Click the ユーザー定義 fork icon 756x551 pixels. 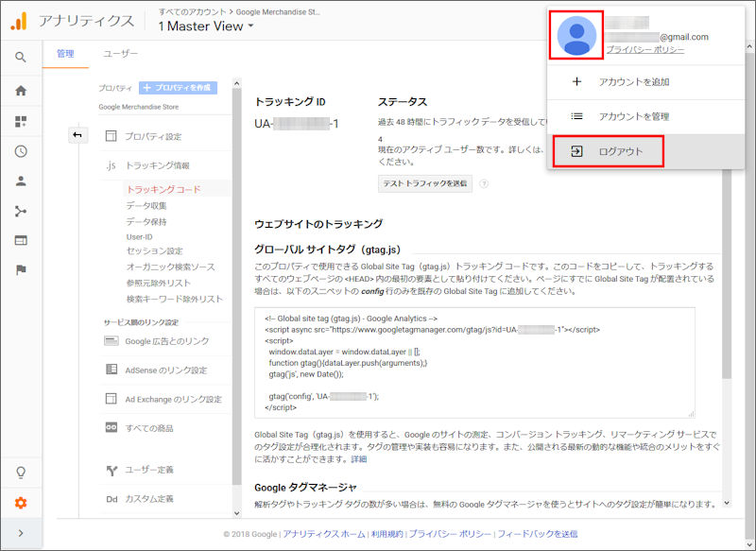click(x=112, y=470)
